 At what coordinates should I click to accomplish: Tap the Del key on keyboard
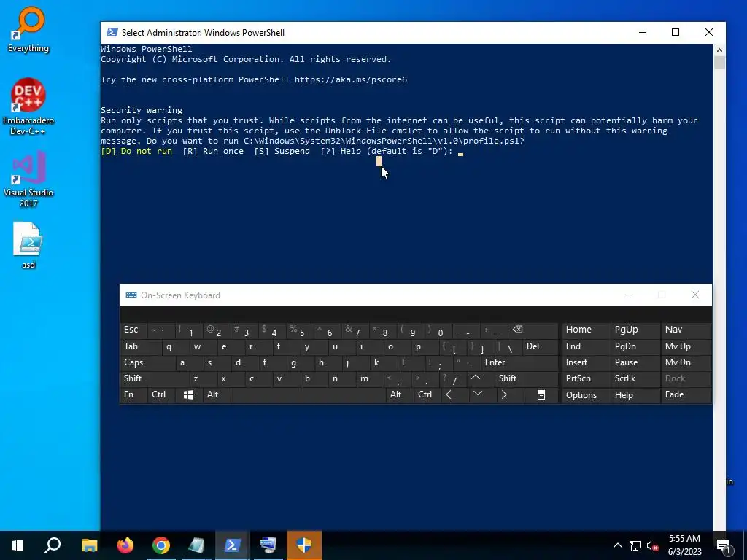541,346
